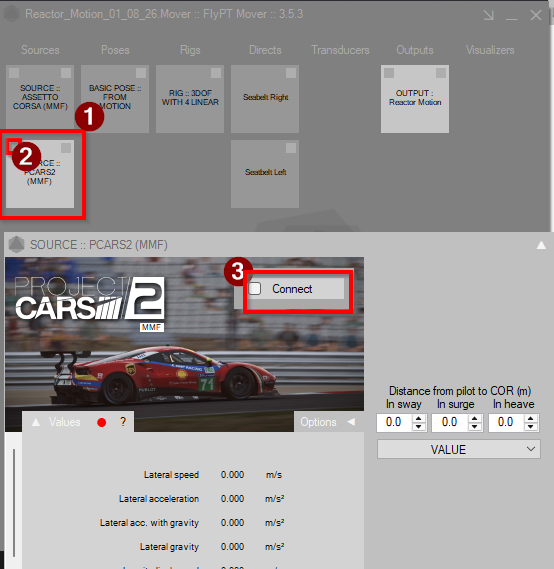The image size is (554, 569).
Task: Toggle checkbox on Seatbelt Right module
Action: 291,73
